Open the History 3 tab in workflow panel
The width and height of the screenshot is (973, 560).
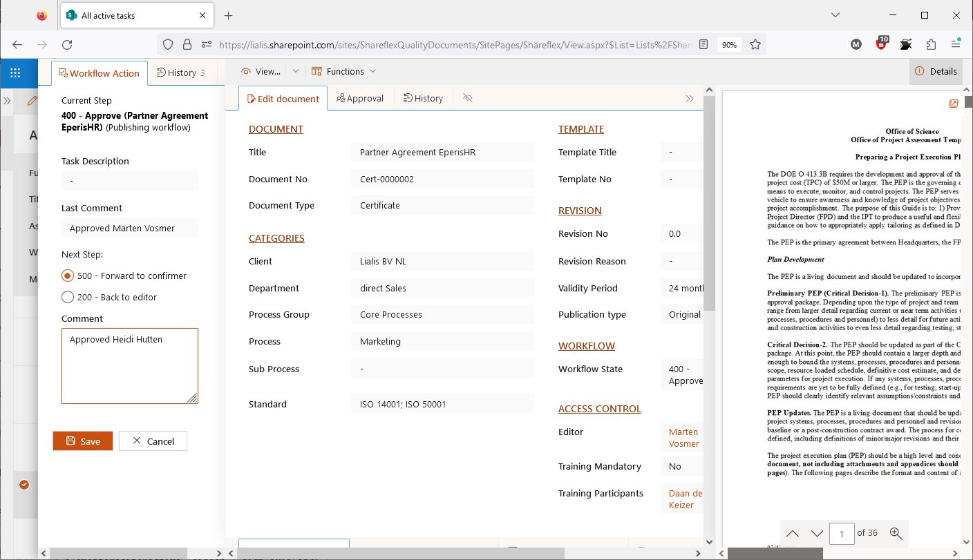[181, 73]
